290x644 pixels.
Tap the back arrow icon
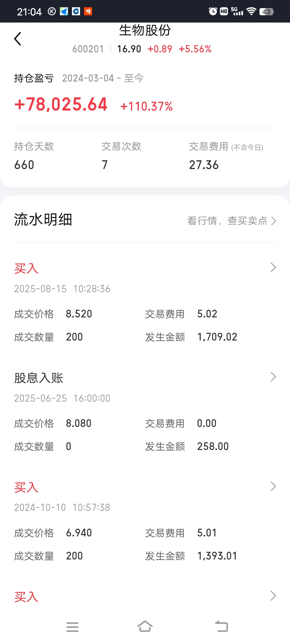click(x=18, y=39)
